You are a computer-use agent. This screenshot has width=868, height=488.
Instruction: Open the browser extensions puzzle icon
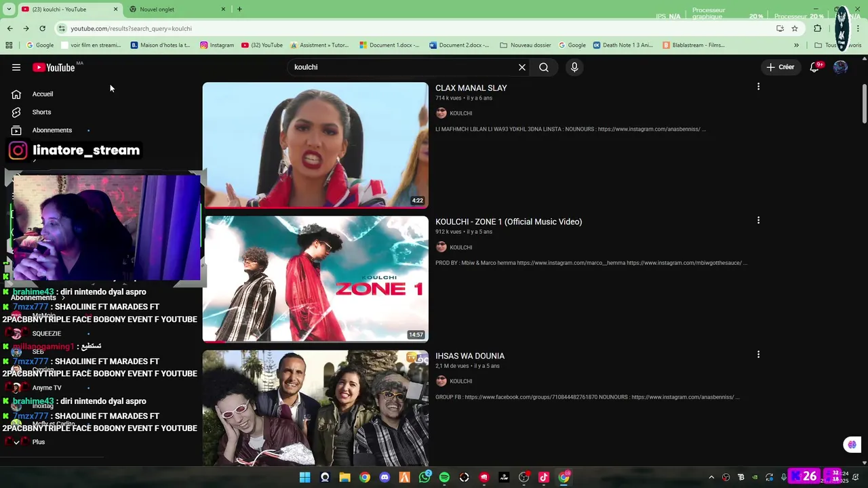pos(817,28)
